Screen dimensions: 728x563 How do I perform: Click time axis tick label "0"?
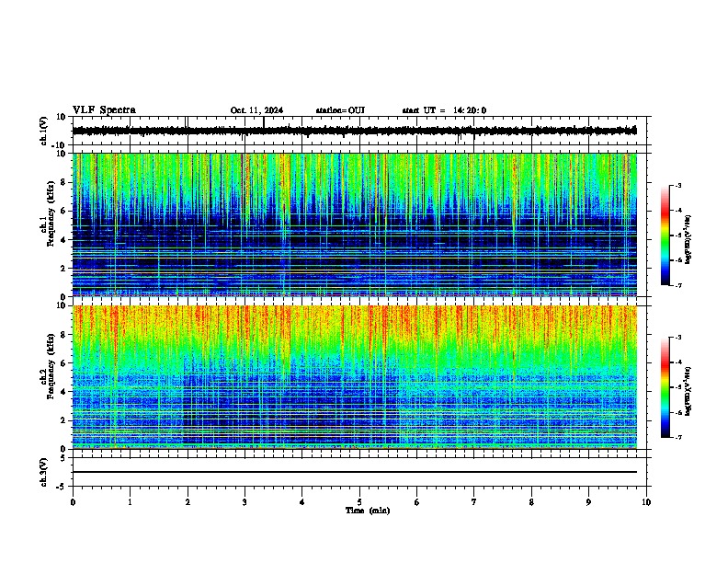(73, 502)
